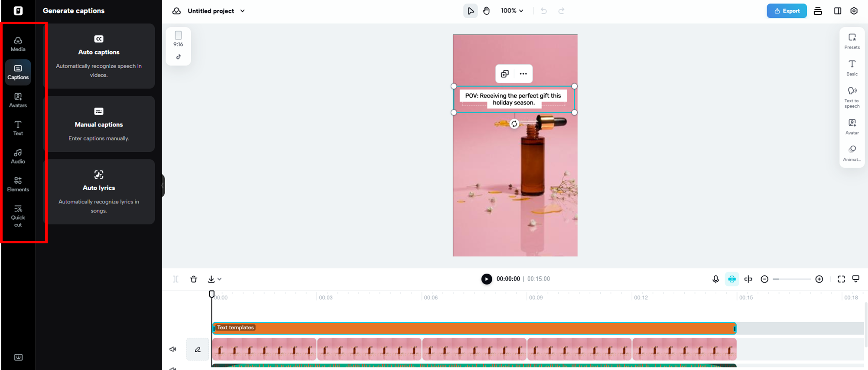Enter fullscreen preview mode
The width and height of the screenshot is (868, 370).
841,279
